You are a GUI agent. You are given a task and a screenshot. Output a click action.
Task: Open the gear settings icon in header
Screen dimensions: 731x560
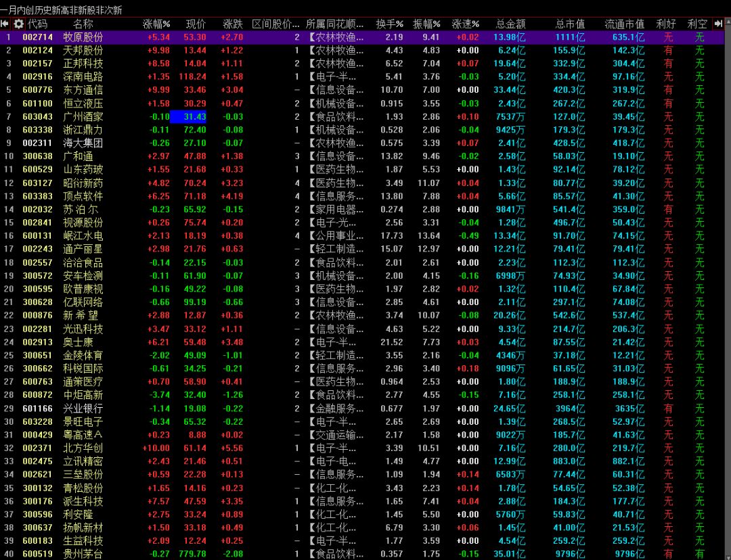click(19, 23)
